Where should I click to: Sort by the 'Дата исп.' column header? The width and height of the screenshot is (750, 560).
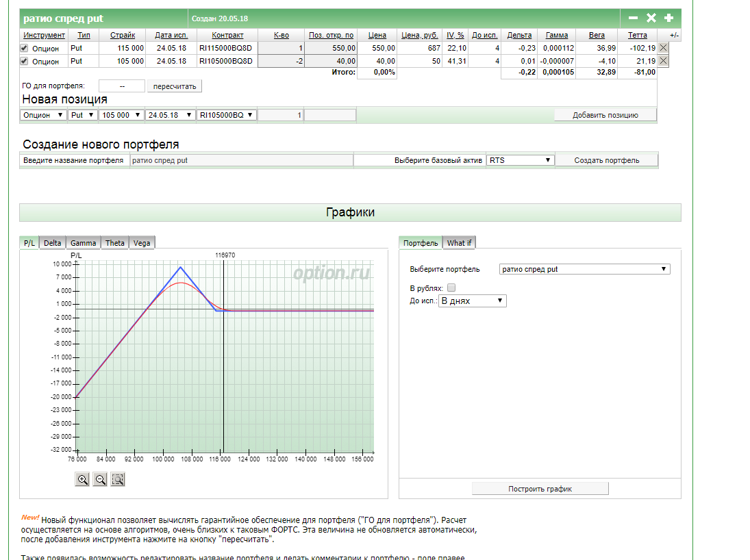(171, 35)
